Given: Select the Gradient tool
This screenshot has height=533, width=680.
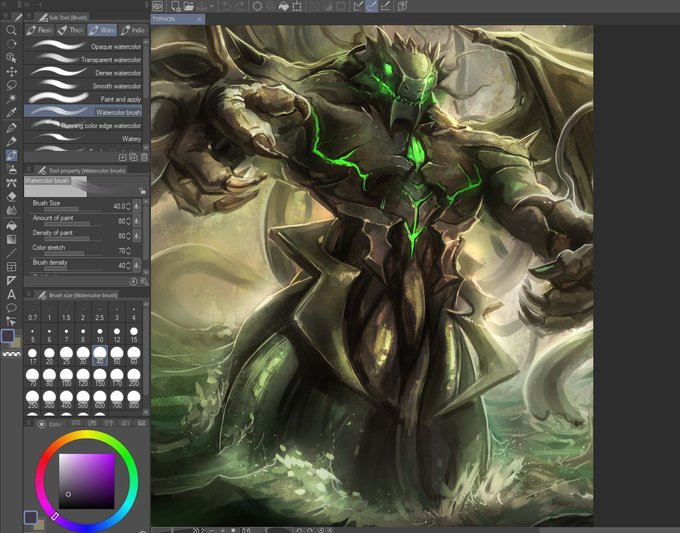Looking at the screenshot, I should (x=11, y=239).
